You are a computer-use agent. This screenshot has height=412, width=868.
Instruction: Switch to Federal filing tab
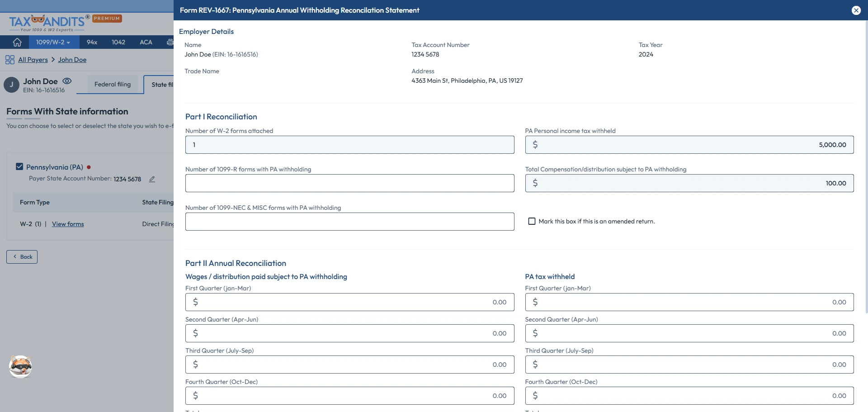coord(113,84)
